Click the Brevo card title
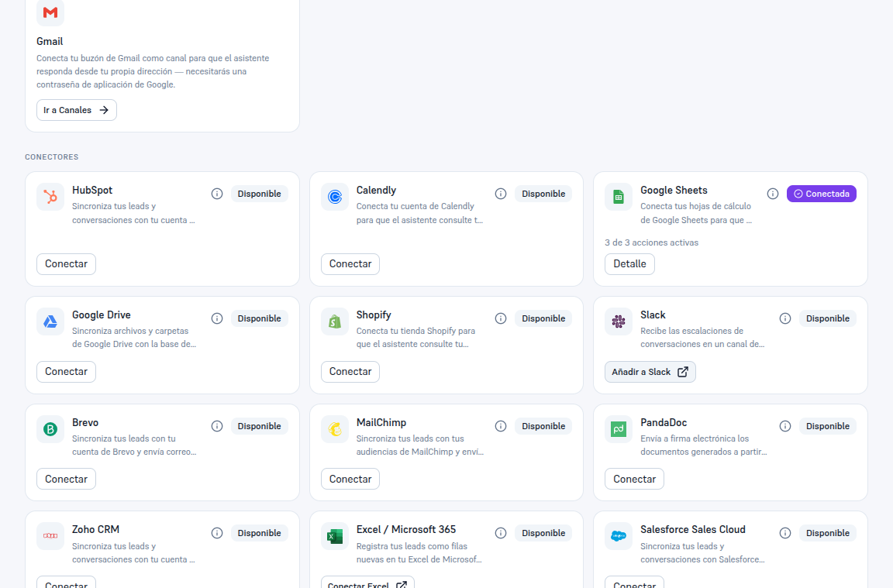 tap(85, 422)
